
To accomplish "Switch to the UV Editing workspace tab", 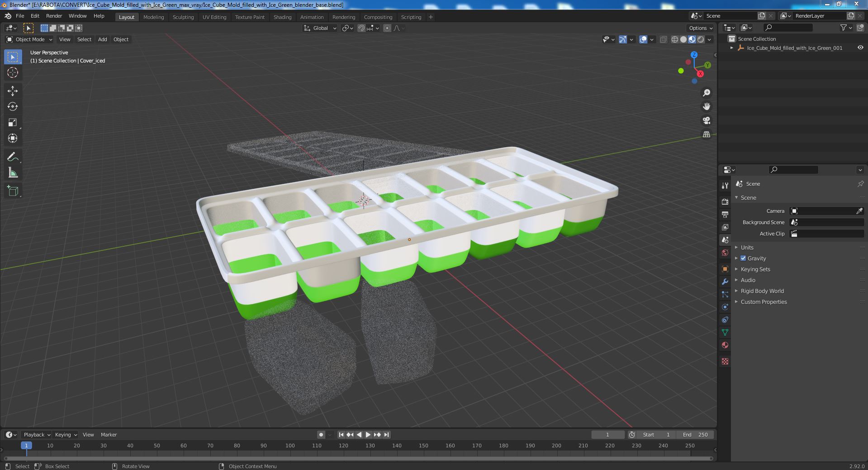I will coord(214,17).
